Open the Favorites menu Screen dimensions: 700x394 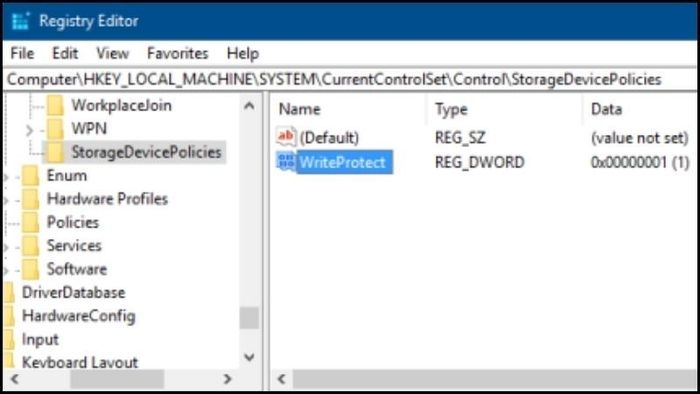pos(178,54)
